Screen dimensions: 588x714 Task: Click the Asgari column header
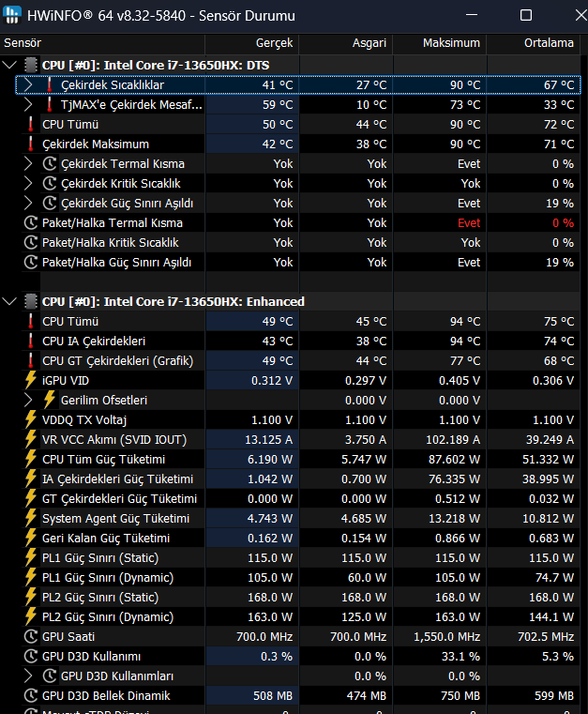pyautogui.click(x=346, y=43)
